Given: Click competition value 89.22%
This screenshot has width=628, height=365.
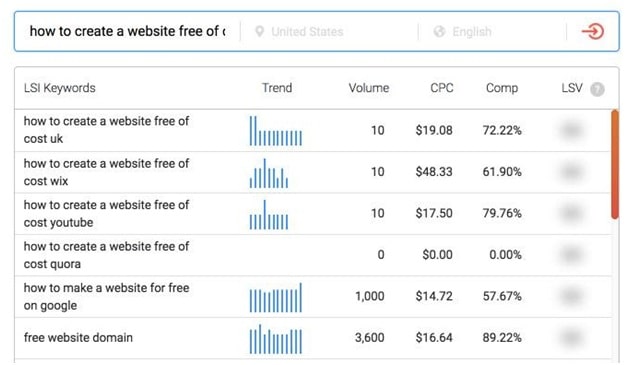Looking at the screenshot, I should coord(502,337).
